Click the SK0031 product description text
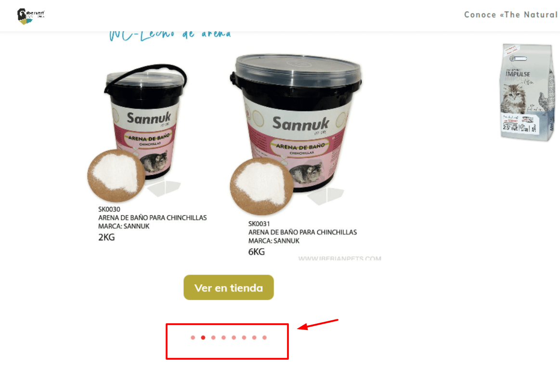This screenshot has width=560, height=392. click(302, 237)
